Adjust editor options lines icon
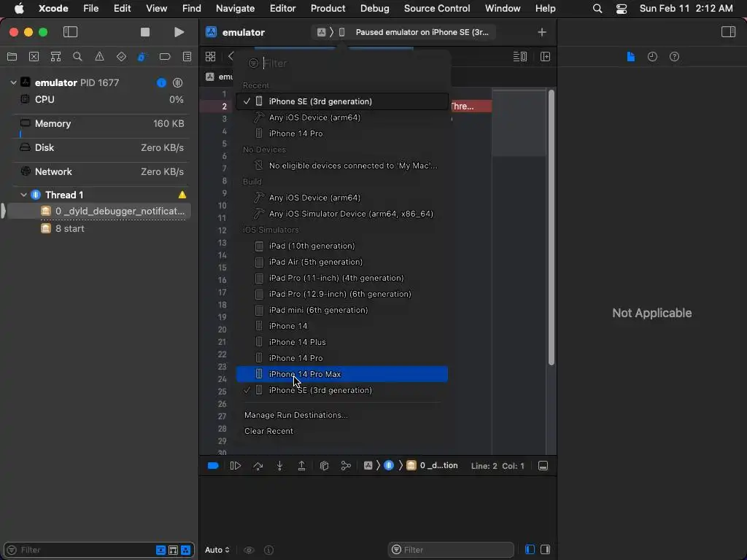Image resolution: width=747 pixels, height=560 pixels. coord(519,57)
